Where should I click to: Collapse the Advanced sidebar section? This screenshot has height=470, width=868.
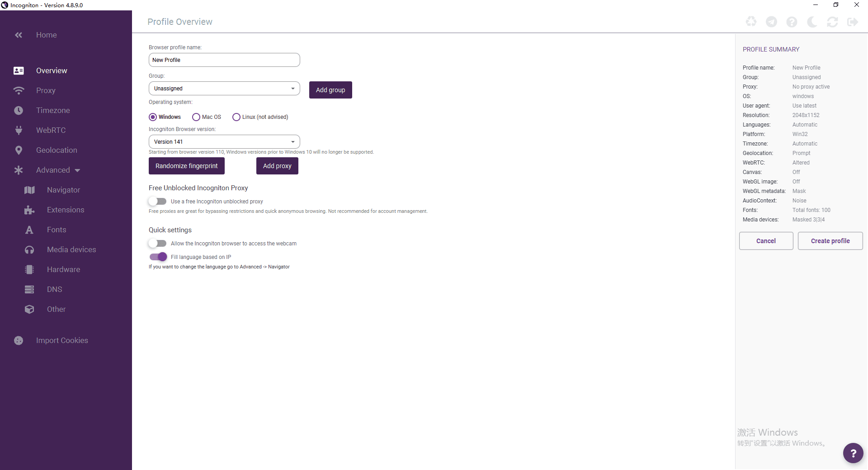[58, 170]
